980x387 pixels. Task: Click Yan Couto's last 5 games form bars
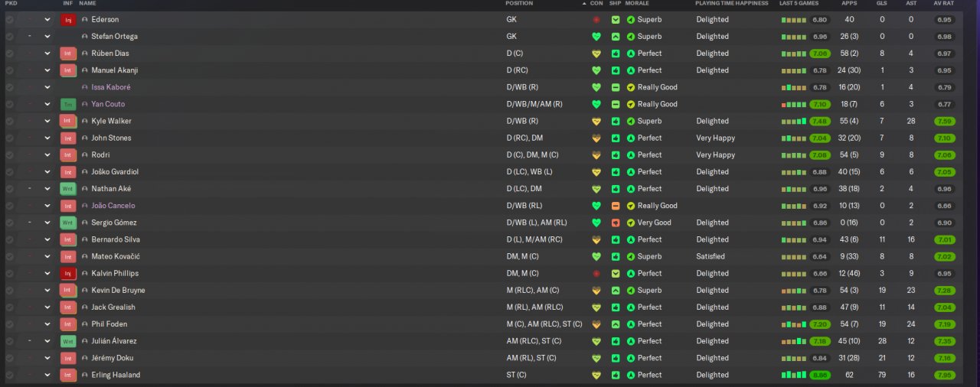click(794, 104)
